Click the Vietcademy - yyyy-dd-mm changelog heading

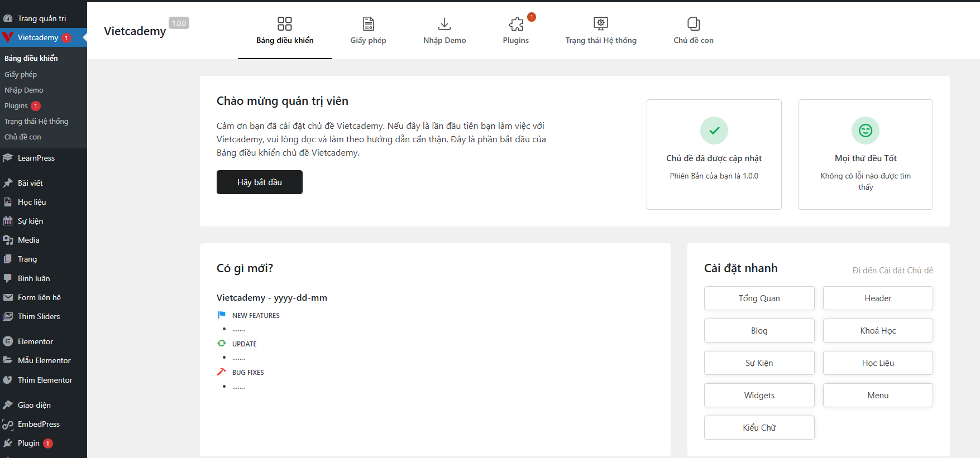(272, 298)
